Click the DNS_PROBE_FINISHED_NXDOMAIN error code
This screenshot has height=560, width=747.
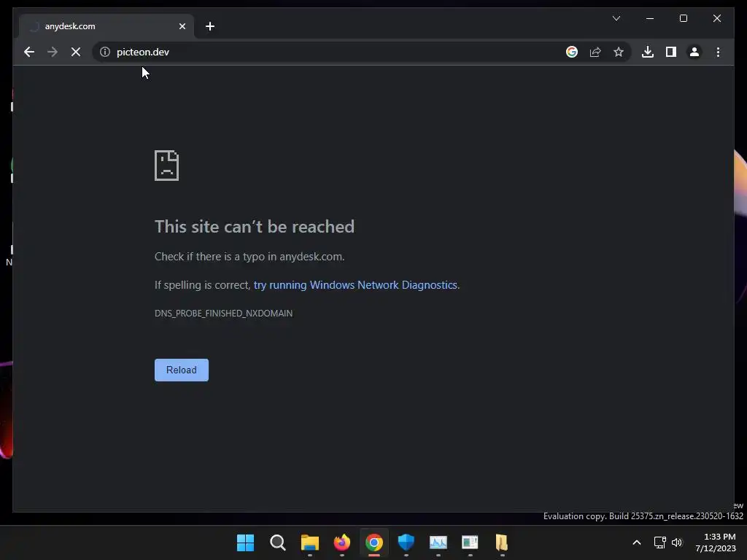point(223,314)
